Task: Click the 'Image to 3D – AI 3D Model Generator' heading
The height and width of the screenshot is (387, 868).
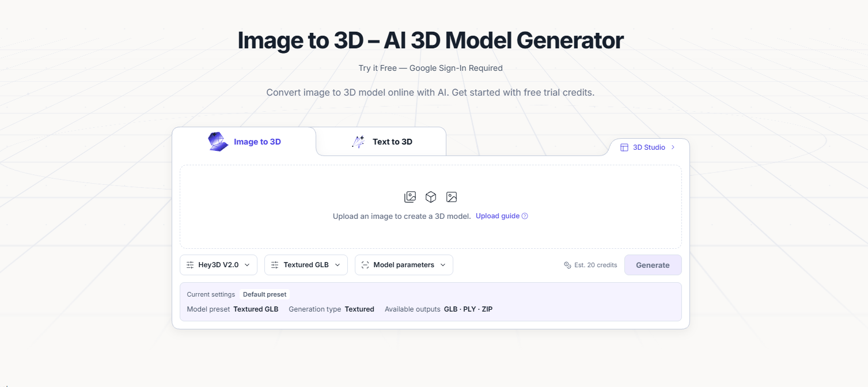Action: point(431,40)
